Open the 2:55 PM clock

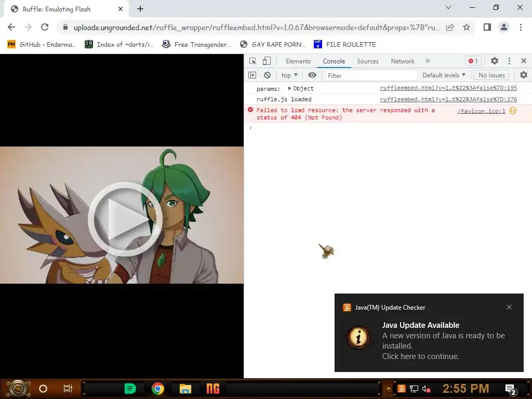click(466, 389)
